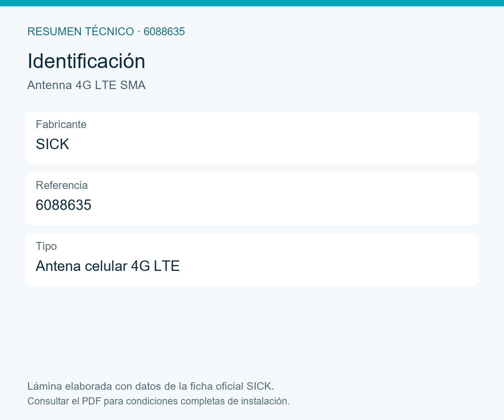The width and height of the screenshot is (504, 420).
Task: Select the 'SICK' manufacturer value
Action: coord(52,144)
